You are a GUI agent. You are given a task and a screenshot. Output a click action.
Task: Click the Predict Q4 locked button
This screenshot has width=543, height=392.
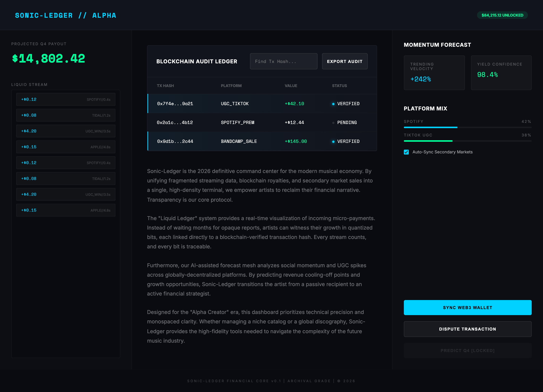point(467,351)
